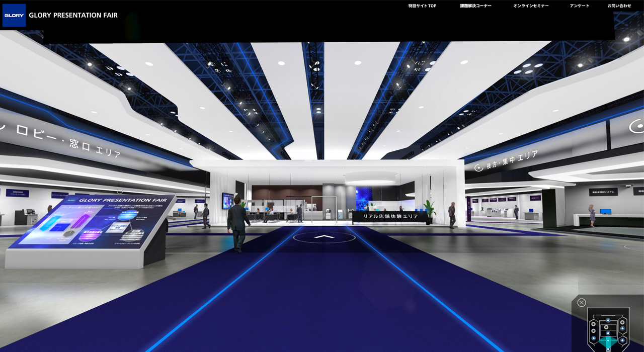Select bottom-left blue point on minimap
The width and height of the screenshot is (644, 352).
coord(594,338)
